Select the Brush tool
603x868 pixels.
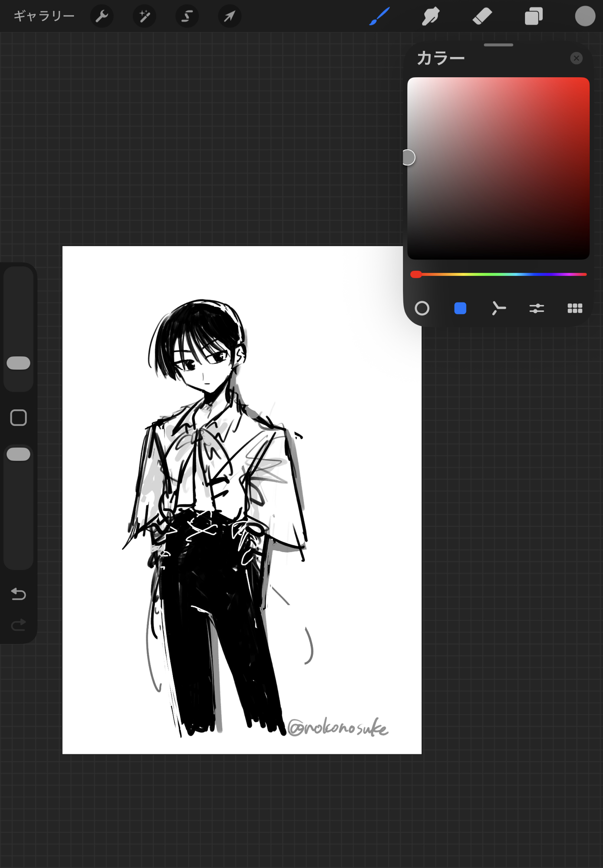tap(379, 16)
